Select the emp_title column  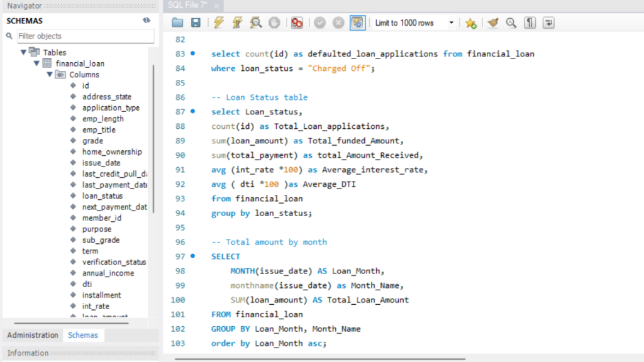coord(99,129)
